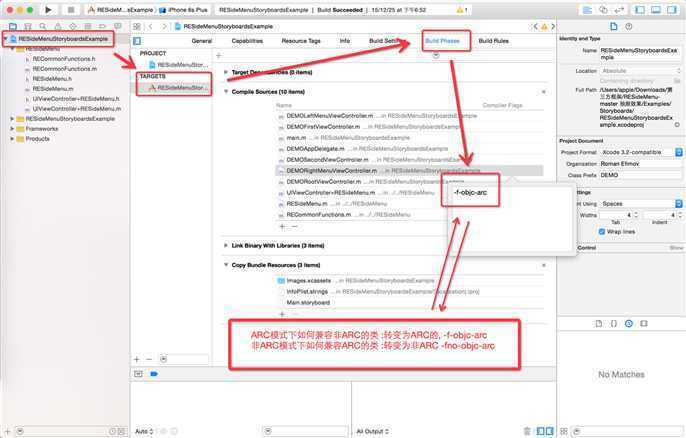Screen dimensions: 686x438
Task: Switch to the General tab
Action: (202, 41)
